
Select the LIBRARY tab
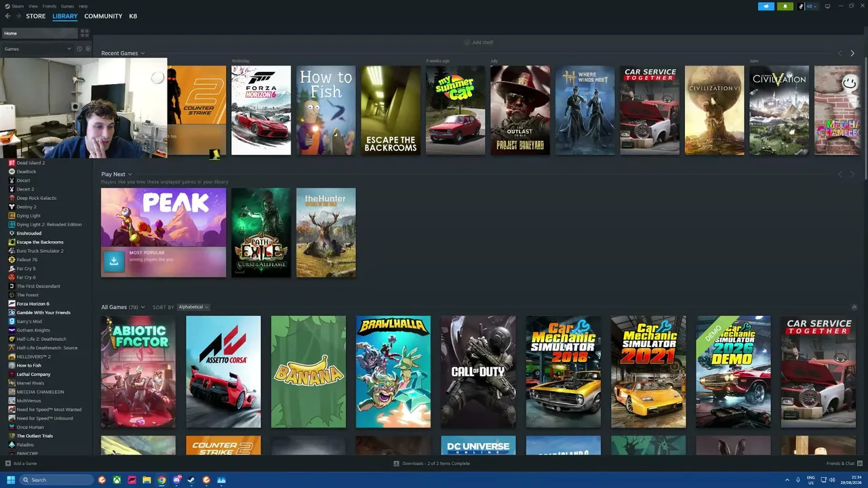coord(65,16)
